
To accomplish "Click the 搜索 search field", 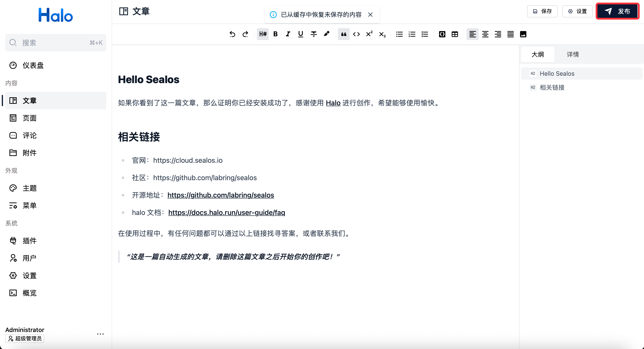I will (x=56, y=43).
